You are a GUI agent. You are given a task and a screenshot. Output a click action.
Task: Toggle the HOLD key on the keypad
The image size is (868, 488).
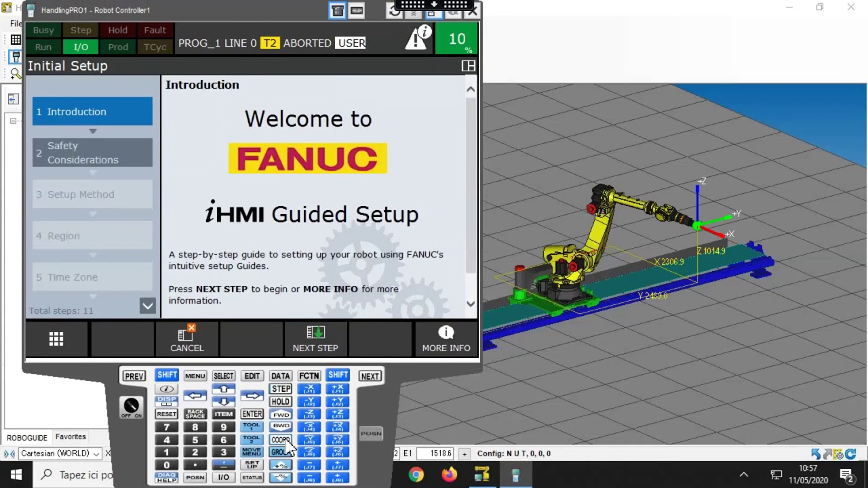point(280,401)
